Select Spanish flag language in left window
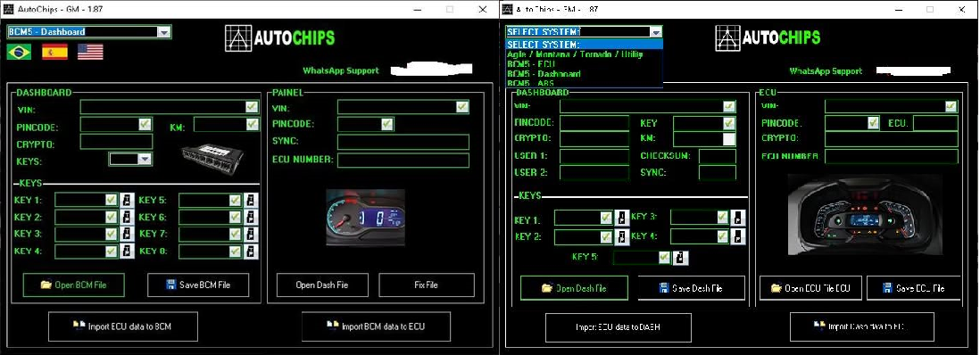This screenshot has height=355, width=980. tap(54, 52)
